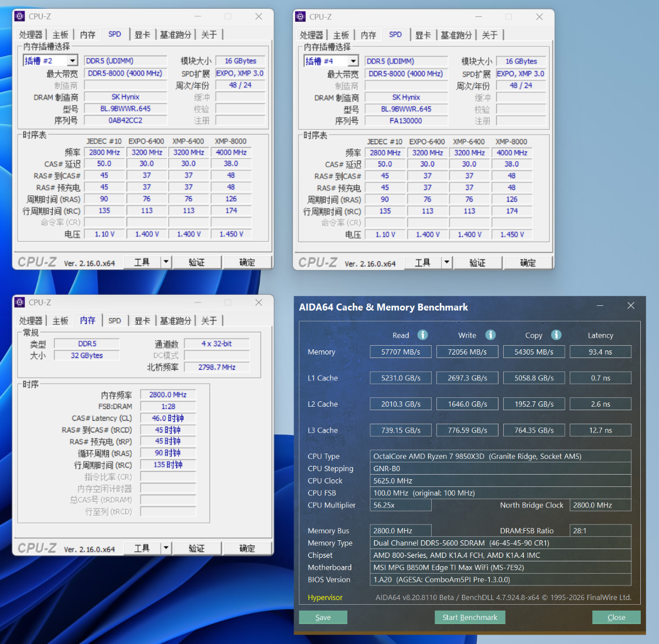
Task: Click the top-left CPU-Z window's app icon
Action: pyautogui.click(x=20, y=16)
